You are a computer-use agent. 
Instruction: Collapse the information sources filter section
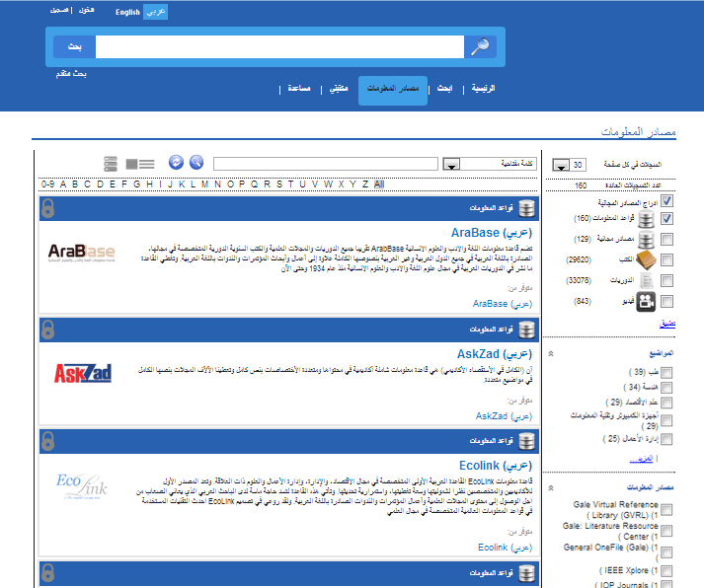point(551,487)
